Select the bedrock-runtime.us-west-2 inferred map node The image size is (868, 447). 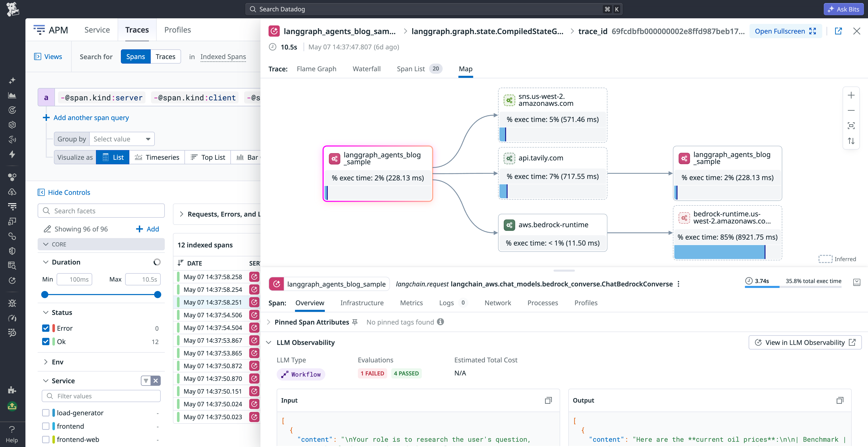(727, 233)
